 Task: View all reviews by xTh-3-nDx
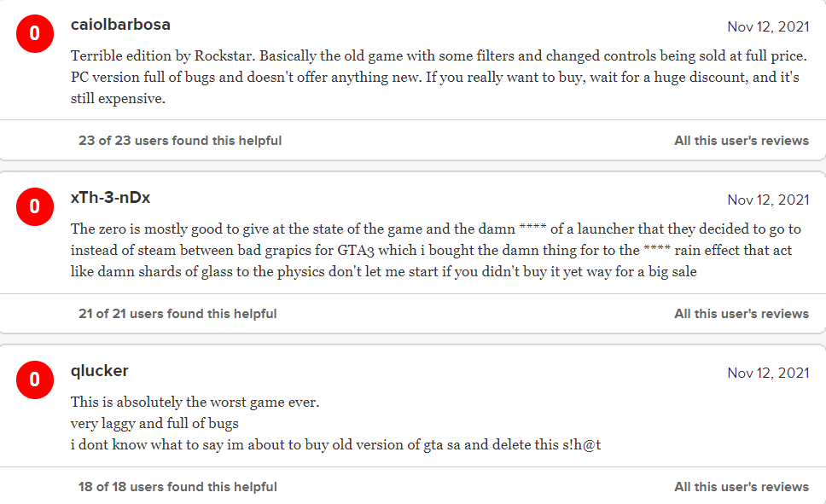click(742, 313)
